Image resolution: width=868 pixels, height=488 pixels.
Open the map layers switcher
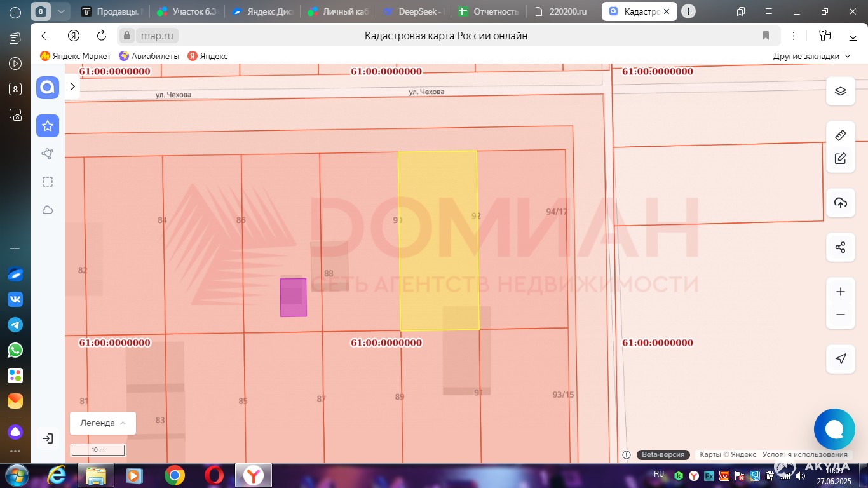pos(840,91)
